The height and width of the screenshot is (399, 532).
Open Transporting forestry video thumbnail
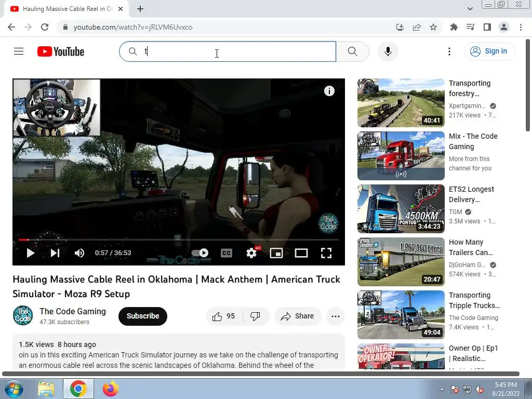401,103
